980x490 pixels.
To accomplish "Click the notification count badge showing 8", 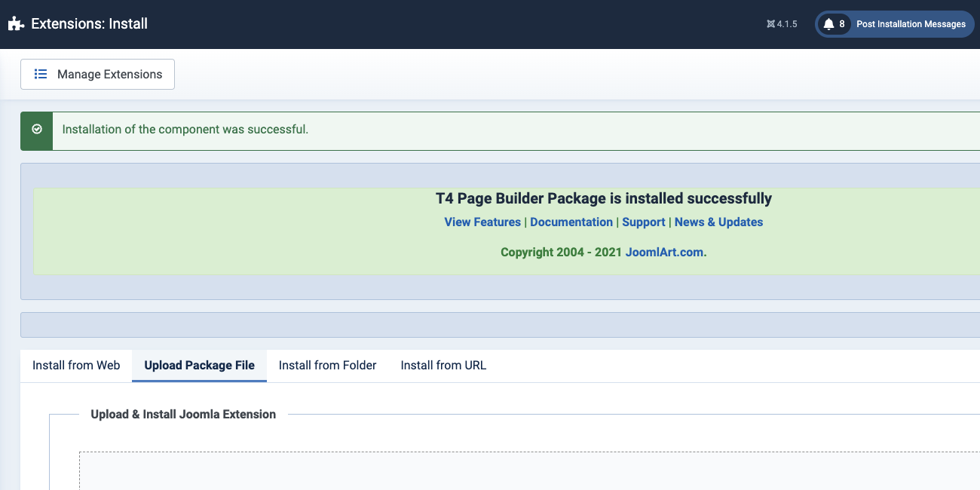I will [842, 24].
